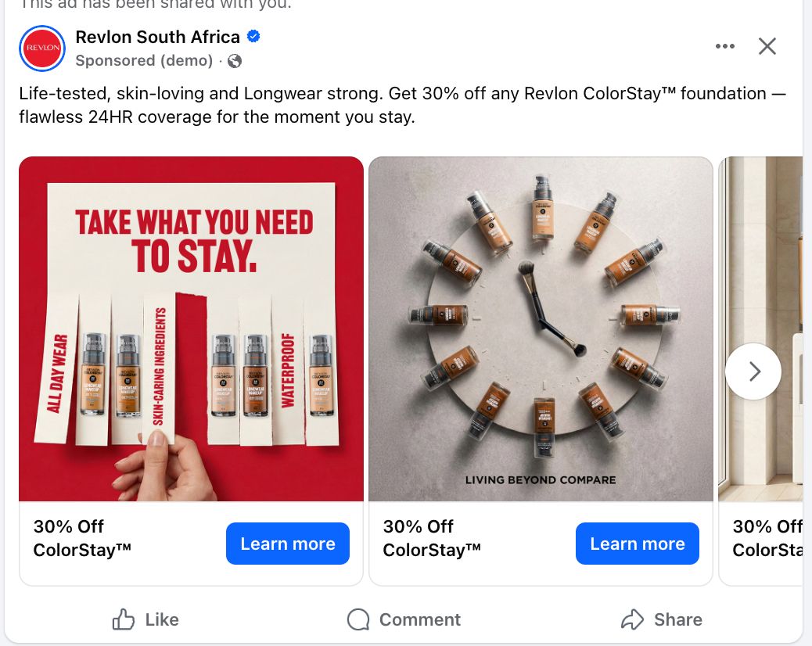This screenshot has width=812, height=646.
Task: Click the second card's '30% Off ColorStay' title
Action: click(x=432, y=538)
